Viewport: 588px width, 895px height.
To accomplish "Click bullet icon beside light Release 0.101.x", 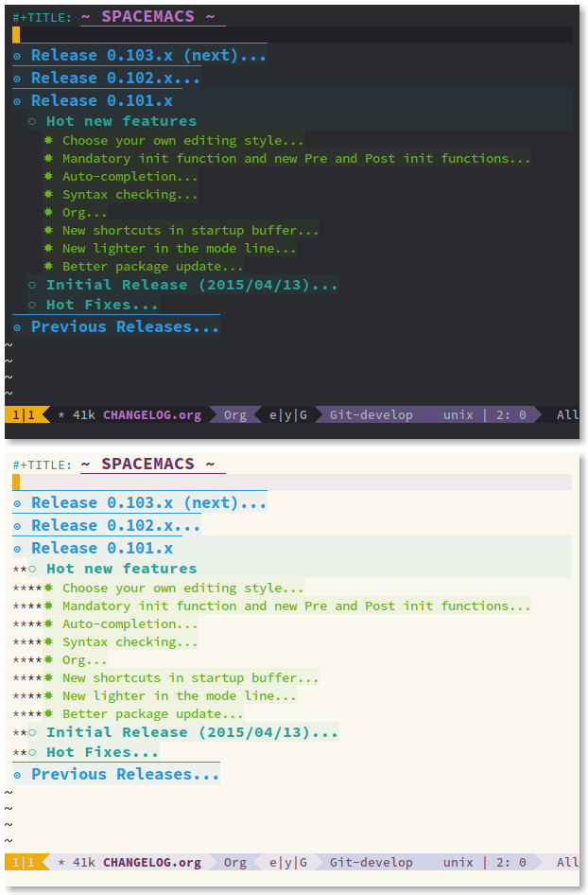I will click(18, 549).
